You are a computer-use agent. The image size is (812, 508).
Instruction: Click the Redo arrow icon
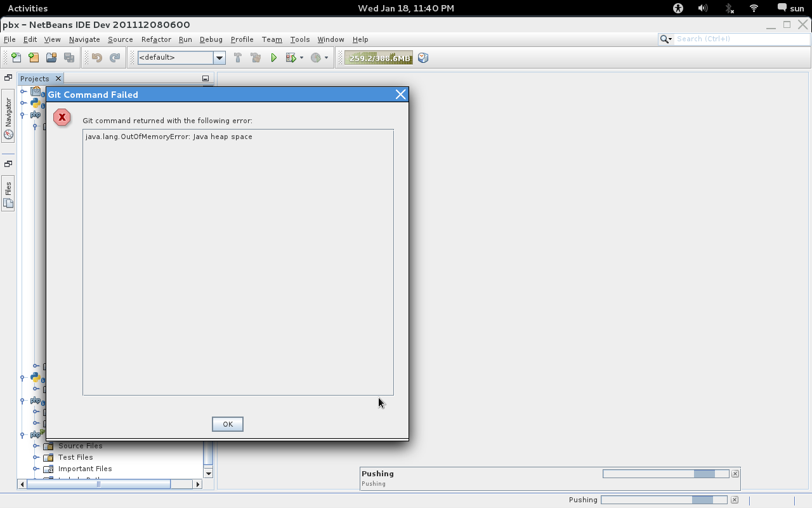[115, 58]
